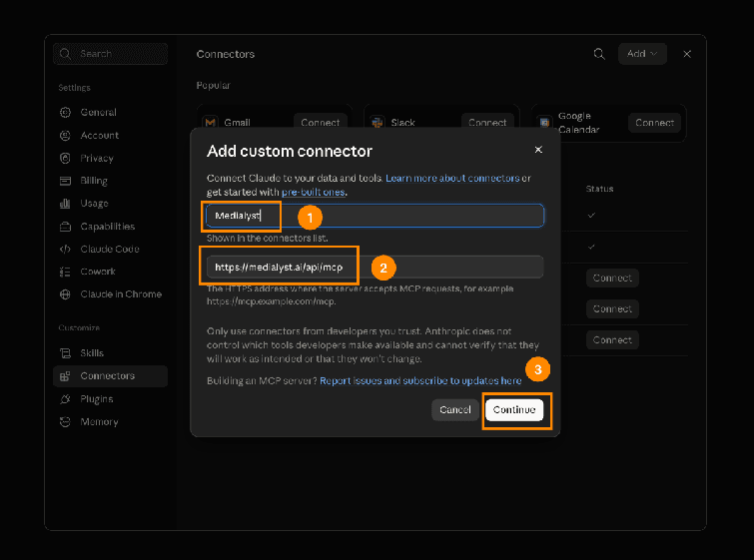The width and height of the screenshot is (754, 560).
Task: Open the Plugins section
Action: click(111, 399)
